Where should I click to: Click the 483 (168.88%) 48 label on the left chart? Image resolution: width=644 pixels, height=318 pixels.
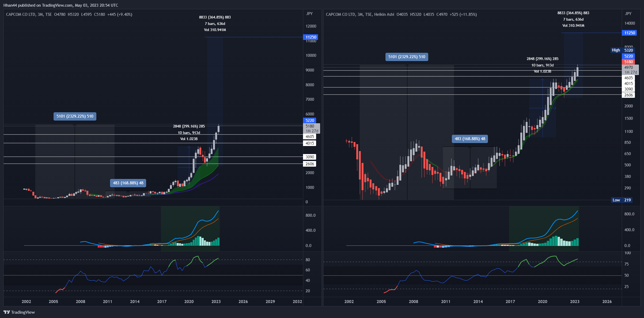(x=128, y=183)
